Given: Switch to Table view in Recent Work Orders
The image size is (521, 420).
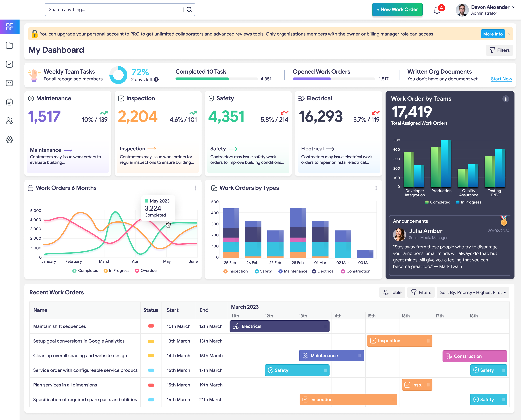Looking at the screenshot, I should tap(392, 292).
